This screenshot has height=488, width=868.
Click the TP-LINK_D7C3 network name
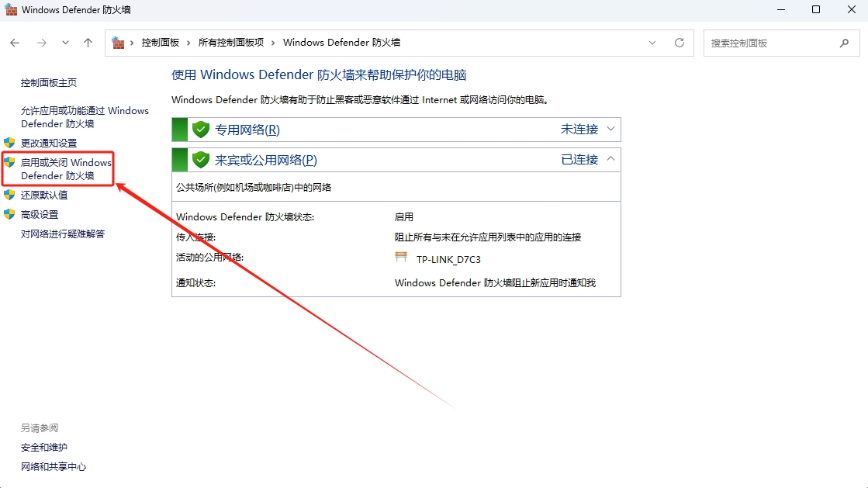[448, 259]
